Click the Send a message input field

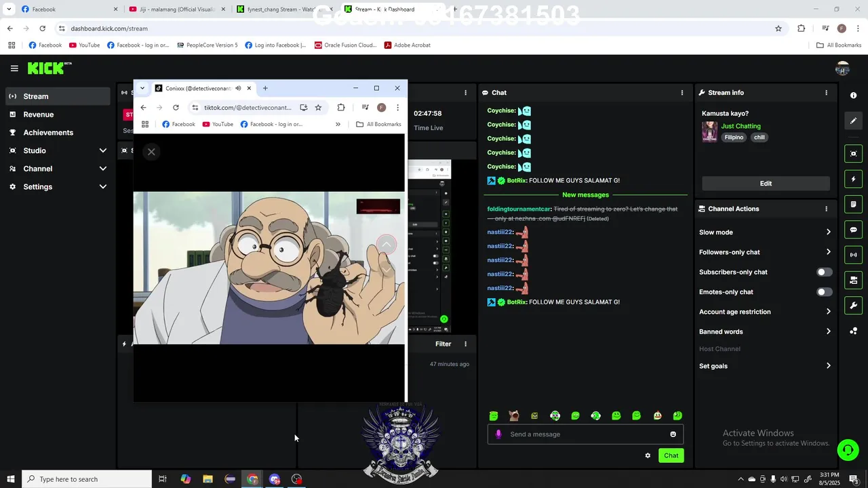click(585, 434)
